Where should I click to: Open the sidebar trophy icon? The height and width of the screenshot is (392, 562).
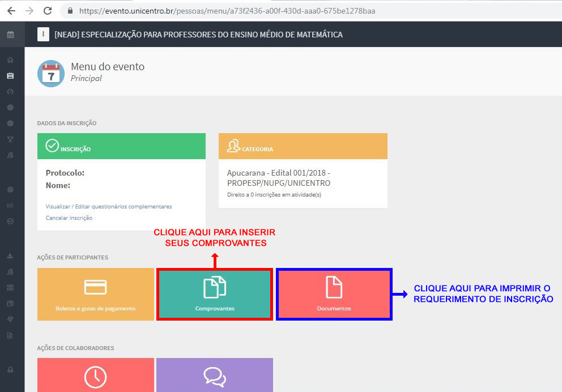point(10,139)
